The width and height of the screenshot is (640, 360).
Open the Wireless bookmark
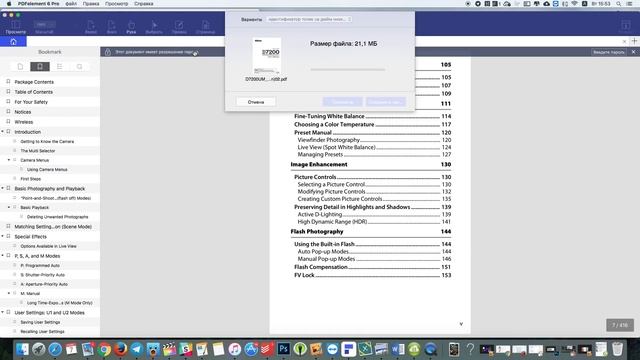click(24, 122)
